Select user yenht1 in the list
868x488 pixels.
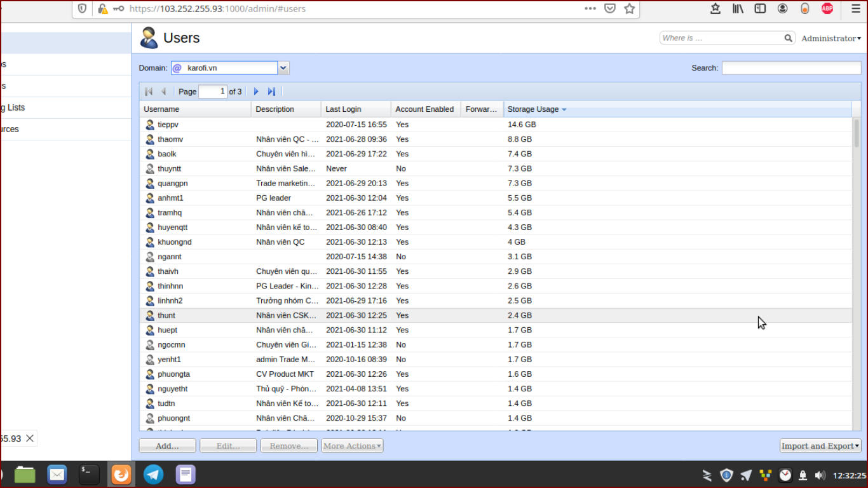(x=496, y=359)
